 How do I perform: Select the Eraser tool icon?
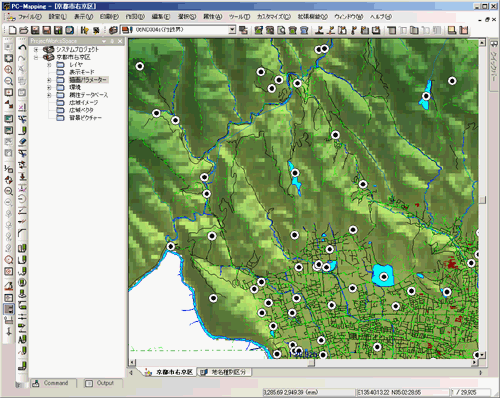pos(22,141)
